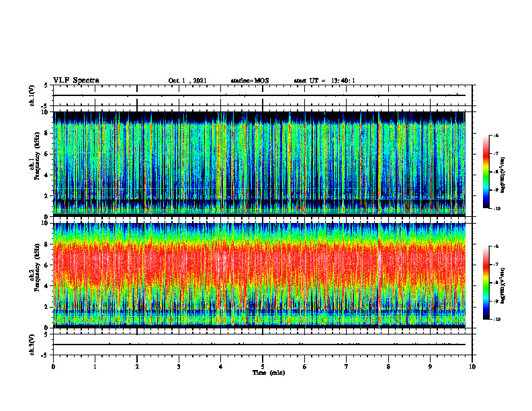Click the ch.1 spectrogram plot area
This screenshot has width=532, height=411.
pos(259,164)
